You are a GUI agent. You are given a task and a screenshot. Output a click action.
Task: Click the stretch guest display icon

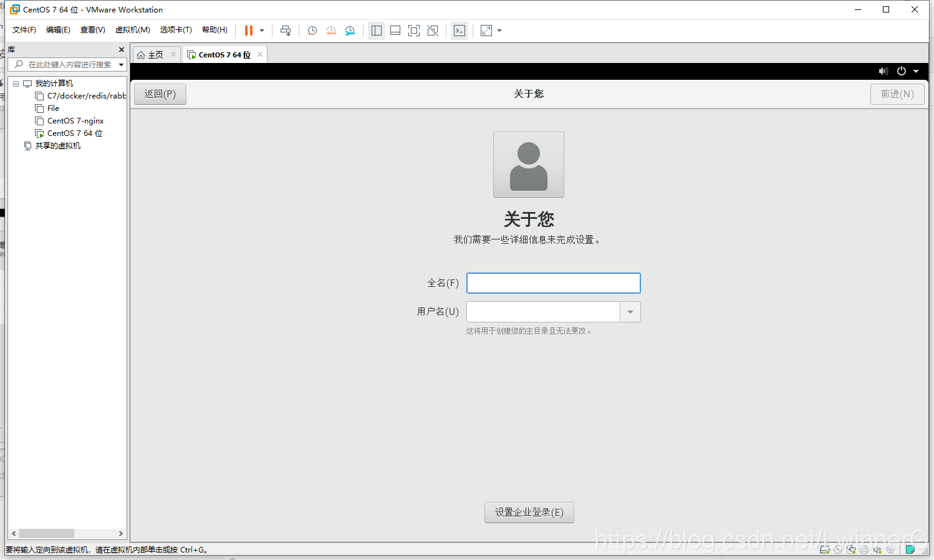tap(486, 31)
